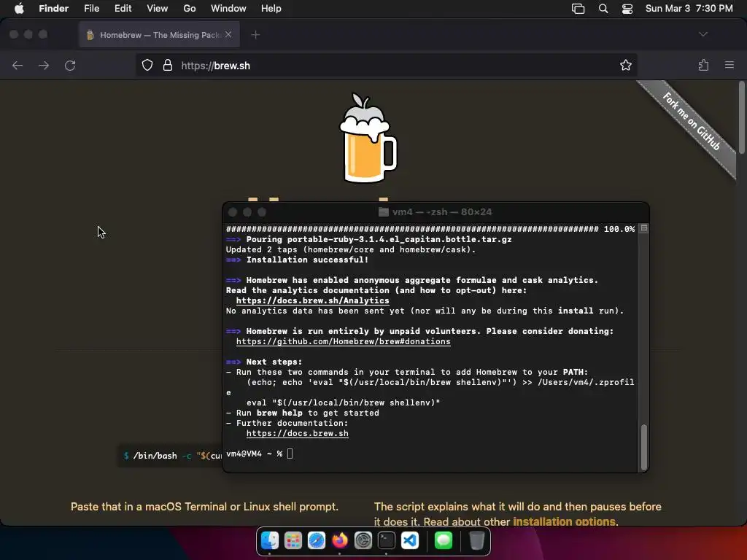Click the /bin/bash install command box
747x560 pixels.
[170, 456]
